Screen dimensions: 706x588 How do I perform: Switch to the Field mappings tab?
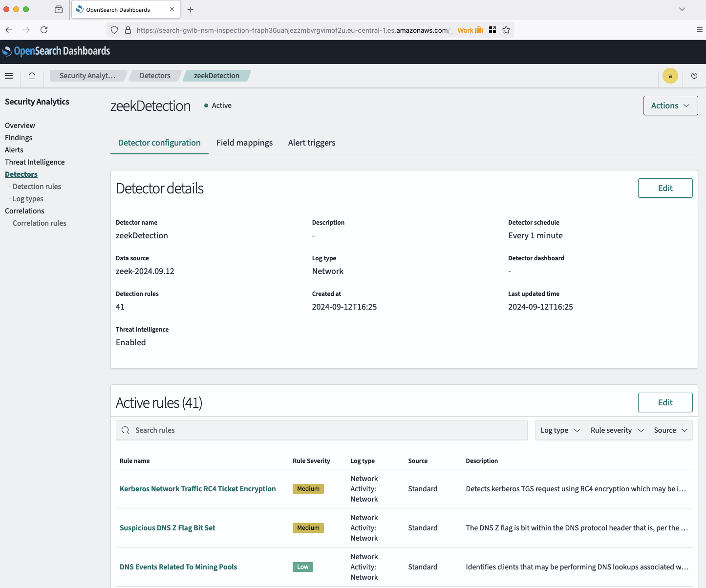tap(244, 143)
